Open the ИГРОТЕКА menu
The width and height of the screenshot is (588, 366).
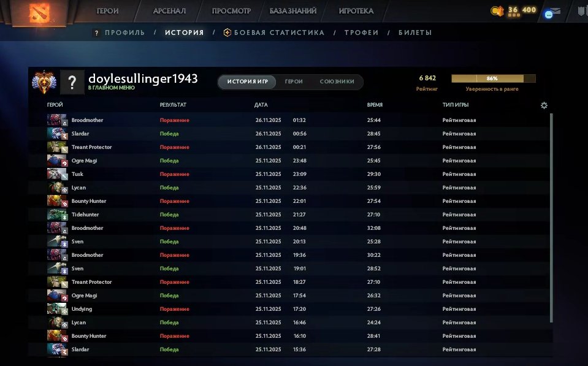click(x=356, y=10)
